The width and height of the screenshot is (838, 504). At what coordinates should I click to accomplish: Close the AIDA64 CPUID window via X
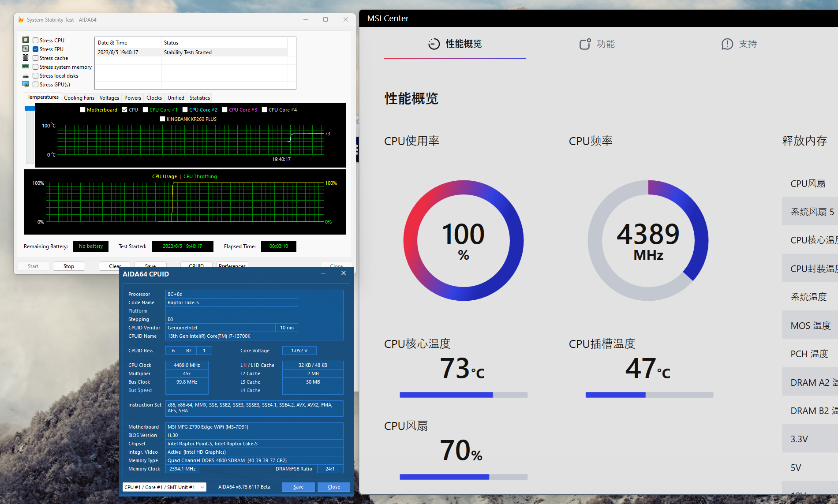coord(344,273)
